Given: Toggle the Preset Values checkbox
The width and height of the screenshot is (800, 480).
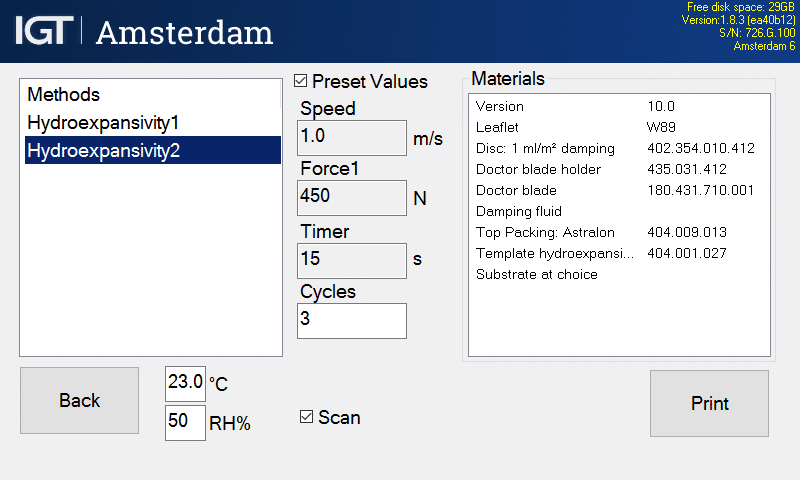Looking at the screenshot, I should pyautogui.click(x=301, y=81).
